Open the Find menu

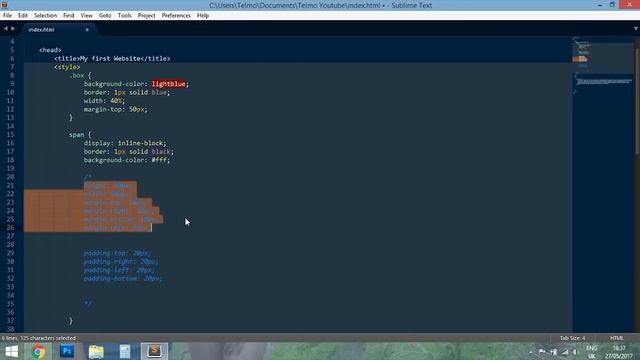[69, 16]
